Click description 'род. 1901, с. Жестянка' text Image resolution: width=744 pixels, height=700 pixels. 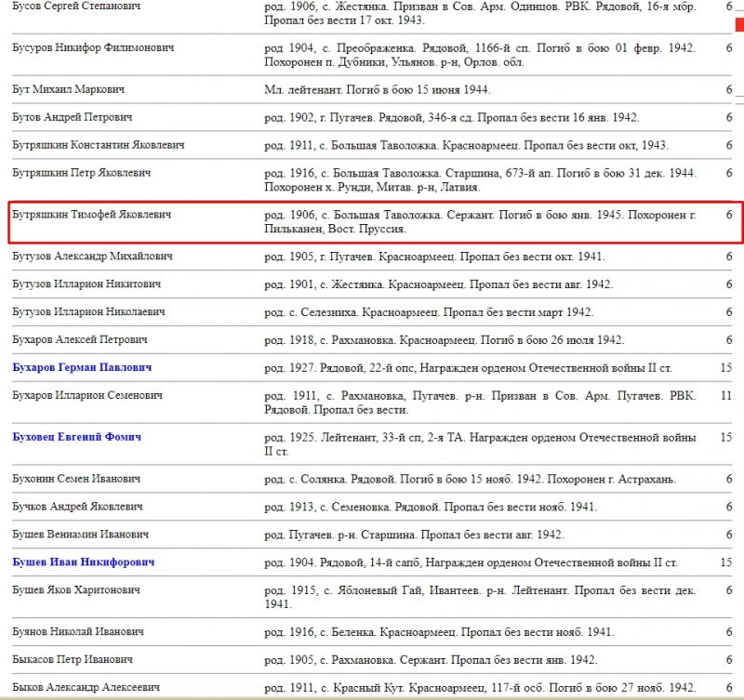coord(438,284)
